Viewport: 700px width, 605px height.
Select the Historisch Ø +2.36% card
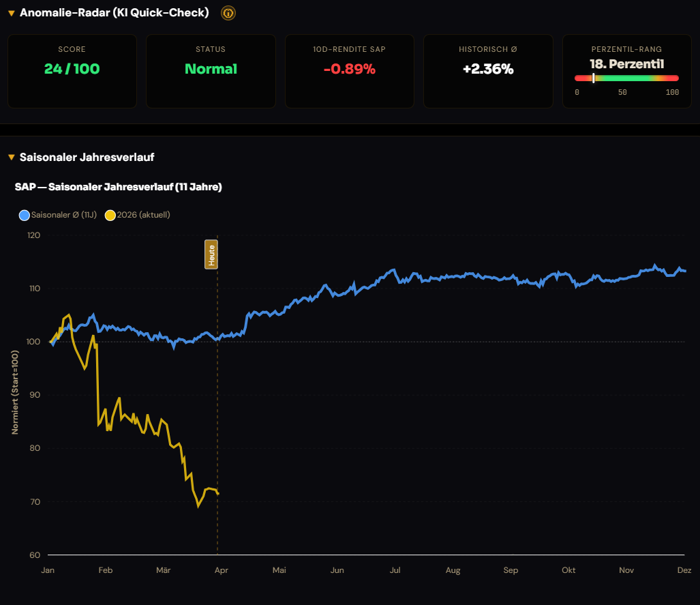tap(489, 71)
